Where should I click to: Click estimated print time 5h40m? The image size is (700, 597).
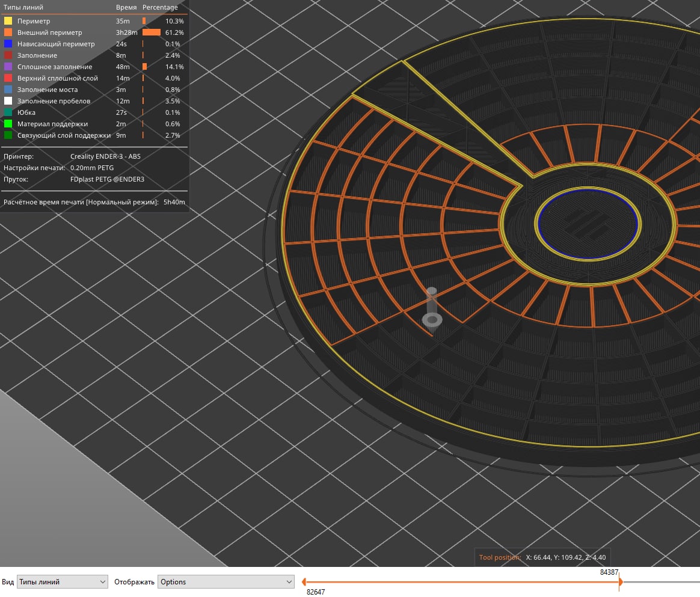pyautogui.click(x=174, y=202)
